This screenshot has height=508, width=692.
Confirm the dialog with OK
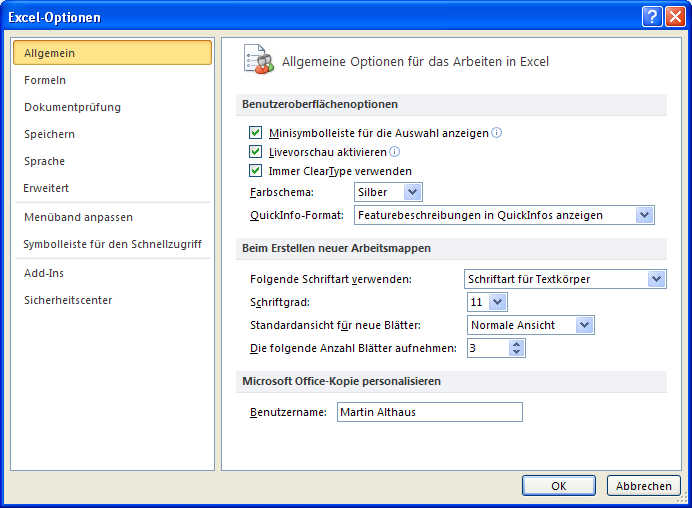559,485
